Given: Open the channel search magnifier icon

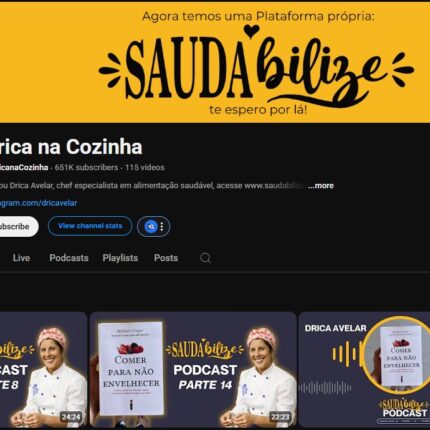Looking at the screenshot, I should point(205,258).
